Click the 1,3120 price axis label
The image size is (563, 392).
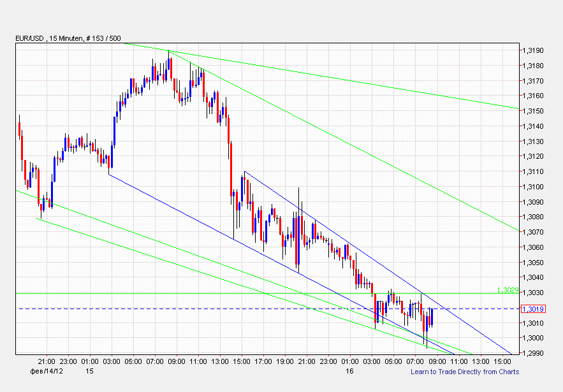pyautogui.click(x=533, y=157)
